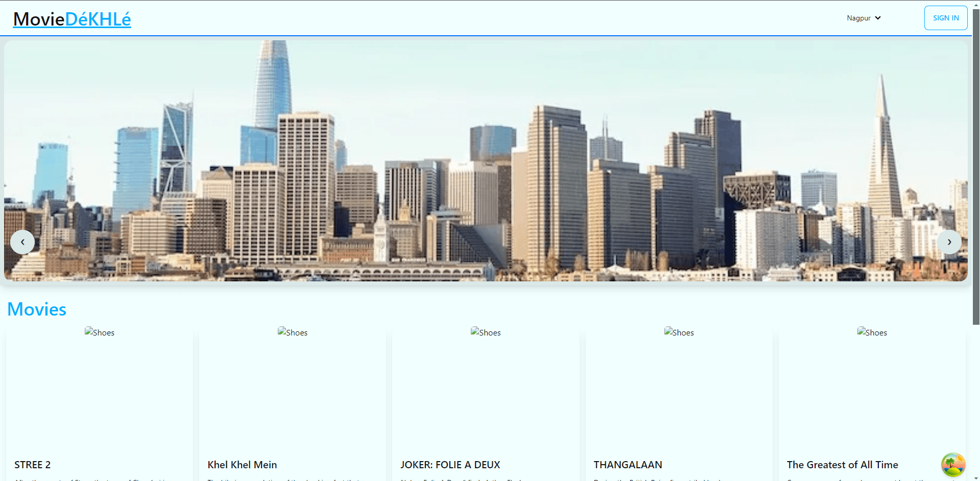Click the floating palm tree island icon
Viewport: 980px width, 481px height.
953,465
